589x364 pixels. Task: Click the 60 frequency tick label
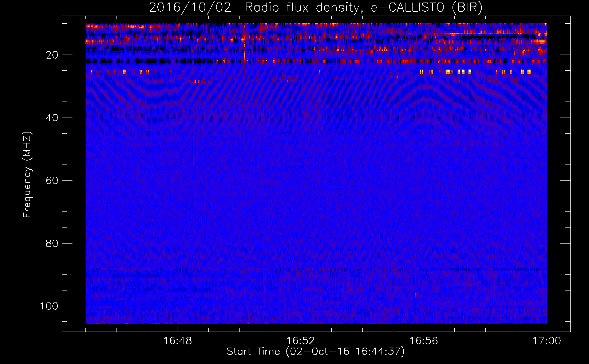pos(52,181)
